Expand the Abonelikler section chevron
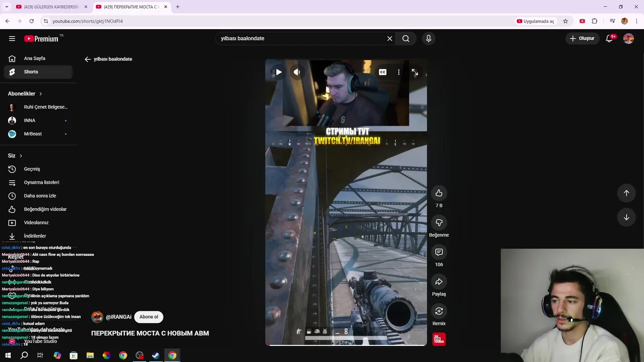The width and height of the screenshot is (644, 362). [x=41, y=94]
